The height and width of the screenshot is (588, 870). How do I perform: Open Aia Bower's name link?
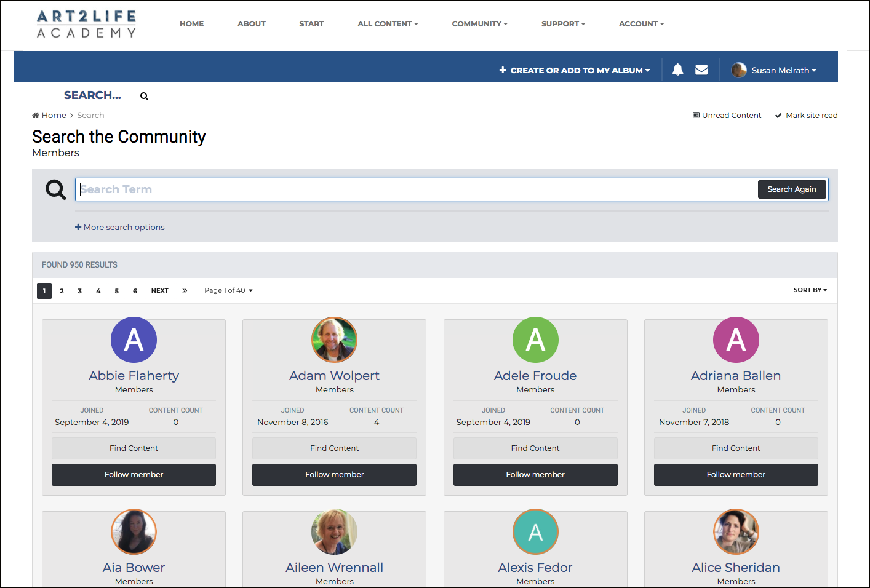134,568
